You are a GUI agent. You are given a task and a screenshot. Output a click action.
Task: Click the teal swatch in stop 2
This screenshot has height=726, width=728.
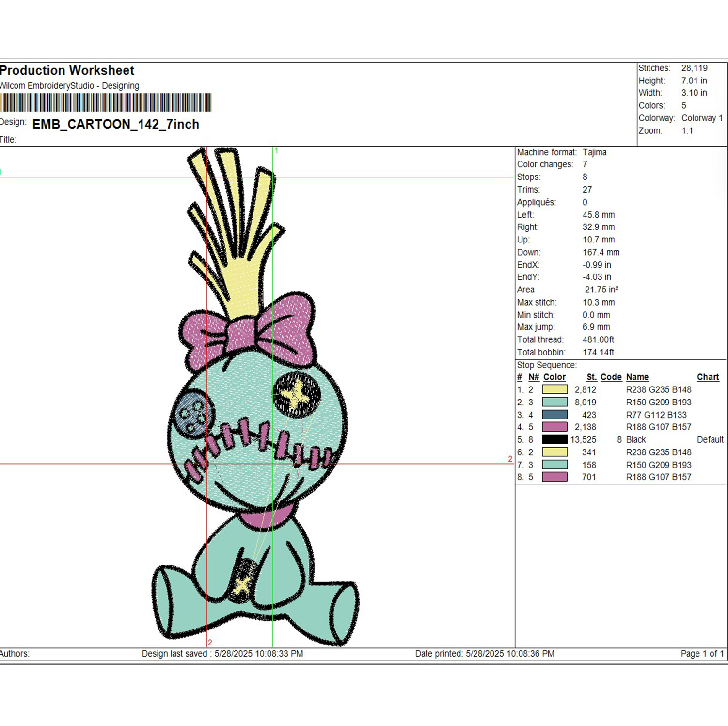coord(554,402)
